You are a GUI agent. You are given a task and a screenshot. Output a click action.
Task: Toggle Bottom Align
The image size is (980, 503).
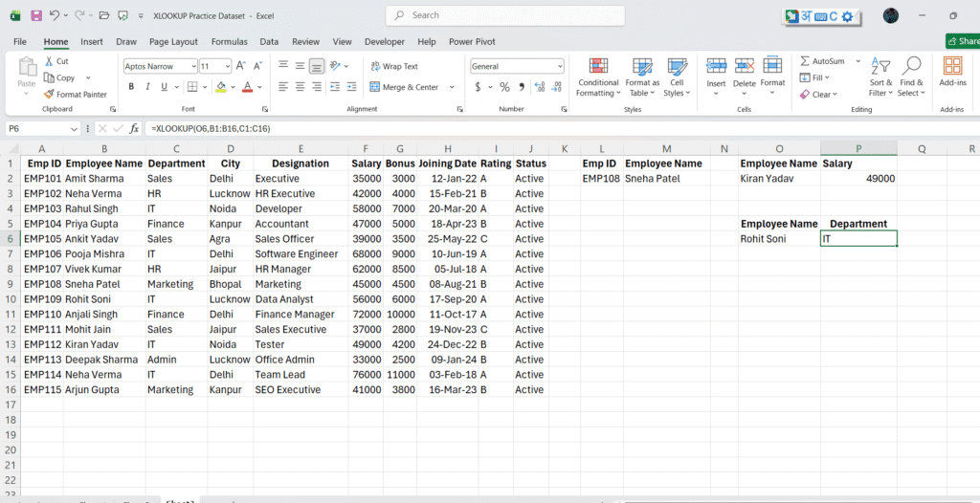click(x=317, y=66)
